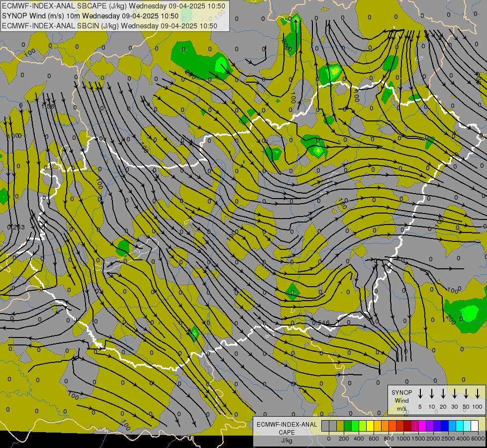The image size is (487, 448).
Task: Click the 800 tick label in CAPE legend
Action: (389, 439)
